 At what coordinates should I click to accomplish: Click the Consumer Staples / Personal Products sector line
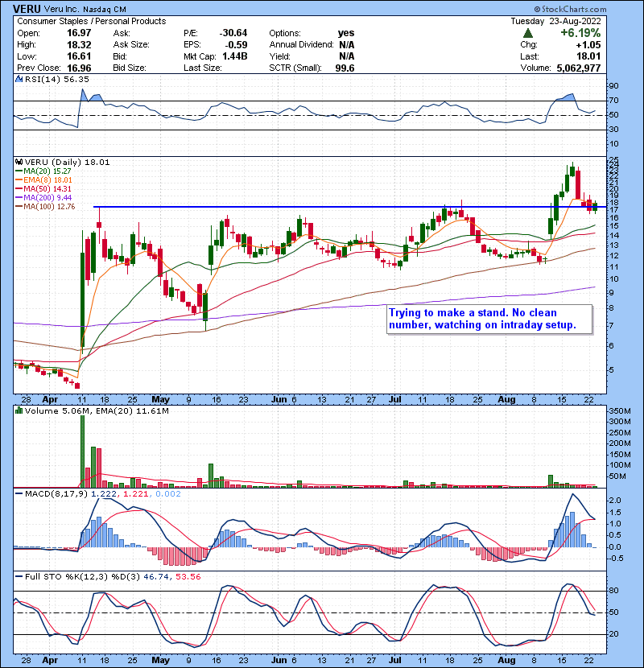tap(92, 21)
